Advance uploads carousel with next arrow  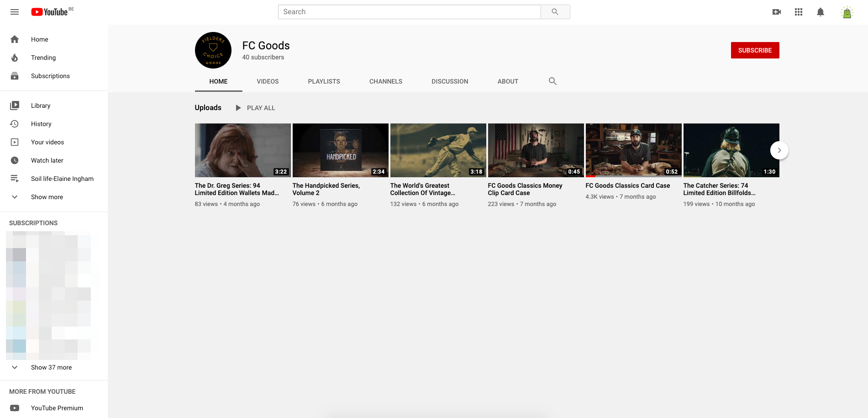coord(779,150)
